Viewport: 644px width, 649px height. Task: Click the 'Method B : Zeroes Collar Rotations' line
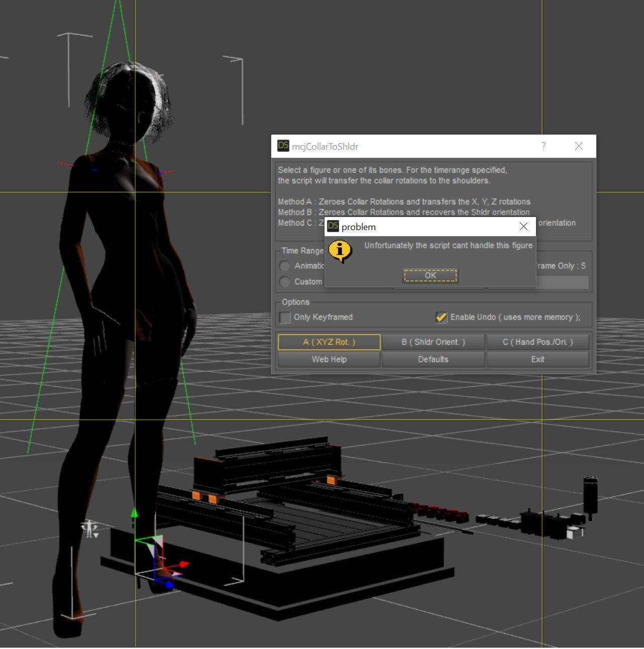click(404, 212)
